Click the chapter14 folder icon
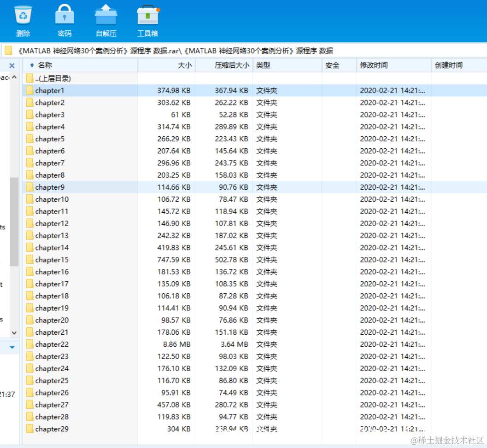This screenshot has height=448, width=487. pos(29,248)
